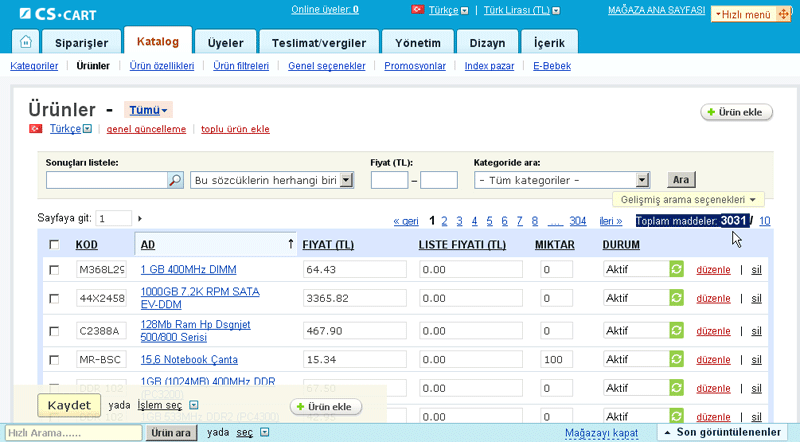800x442 pixels.
Task: Switch to the Siparişler tab
Action: pos(82,42)
